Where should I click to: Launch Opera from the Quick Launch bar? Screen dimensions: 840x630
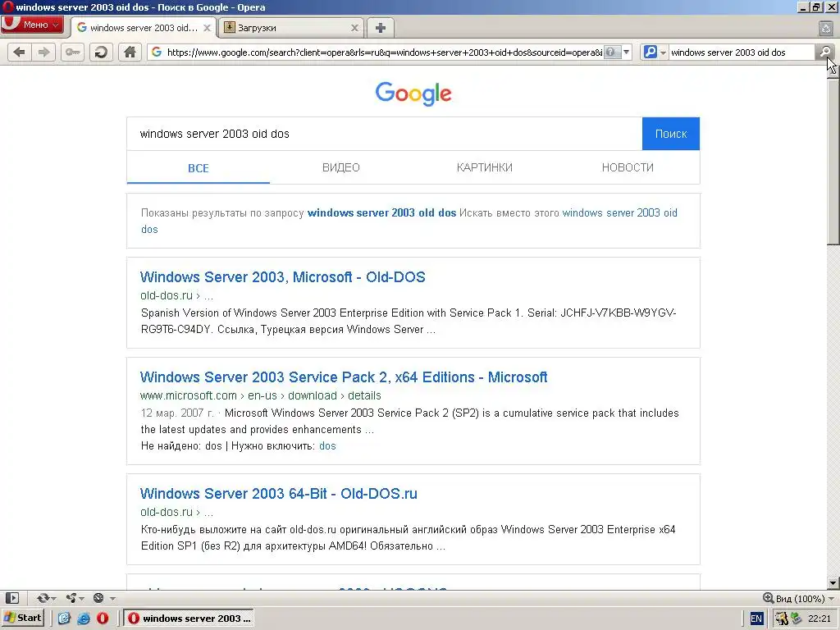[103, 619]
